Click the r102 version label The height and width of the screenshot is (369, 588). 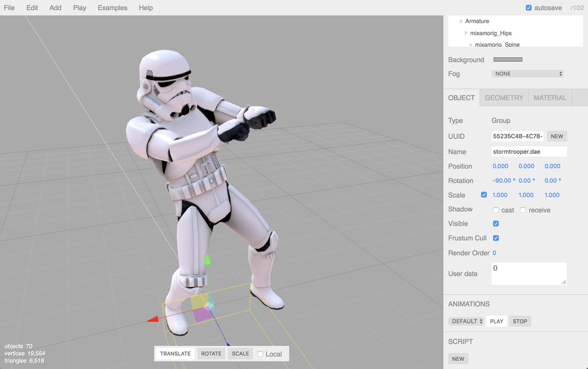tap(577, 8)
